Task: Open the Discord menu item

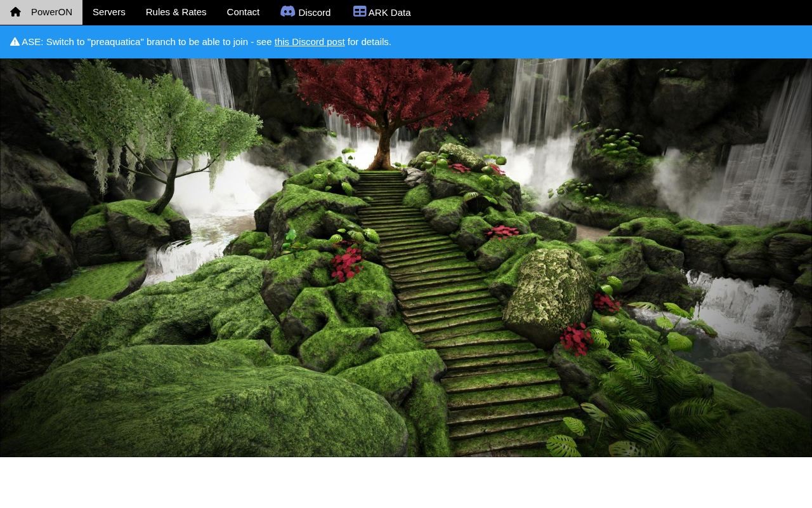Action: (306, 12)
